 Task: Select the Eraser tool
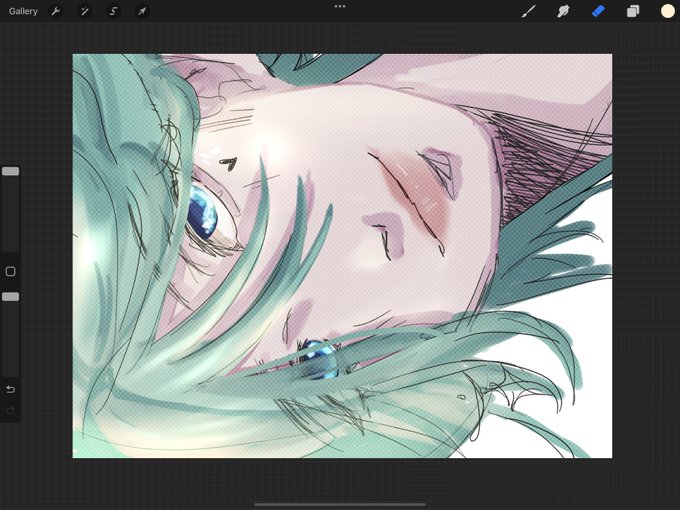click(598, 11)
